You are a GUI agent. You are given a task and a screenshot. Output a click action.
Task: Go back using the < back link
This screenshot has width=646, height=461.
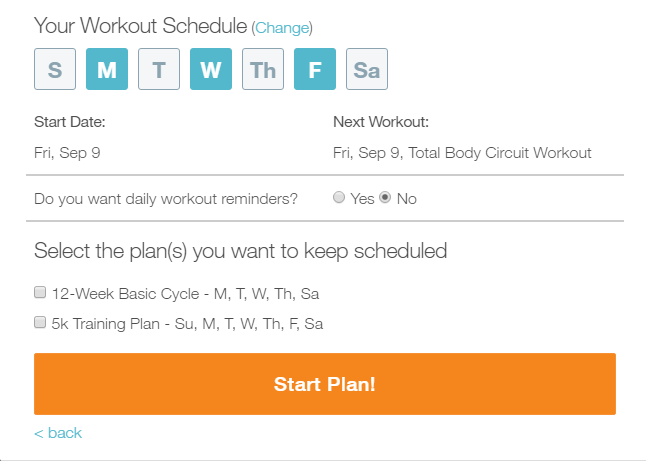coord(58,433)
